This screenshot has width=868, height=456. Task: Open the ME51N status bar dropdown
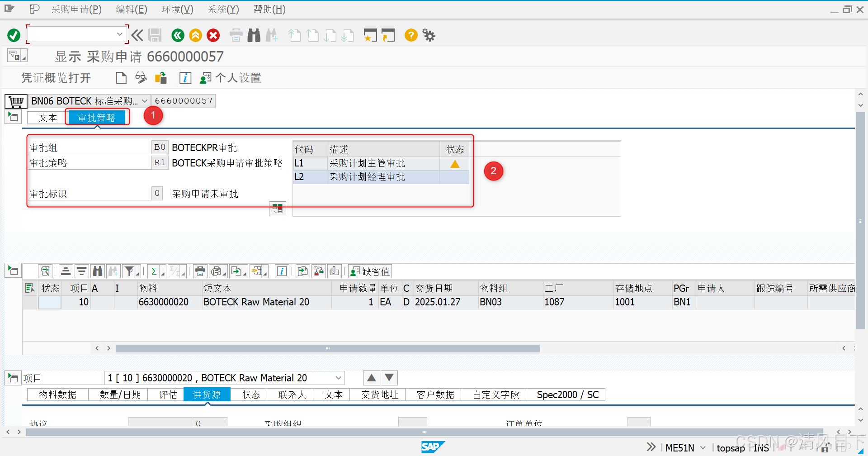[703, 447]
